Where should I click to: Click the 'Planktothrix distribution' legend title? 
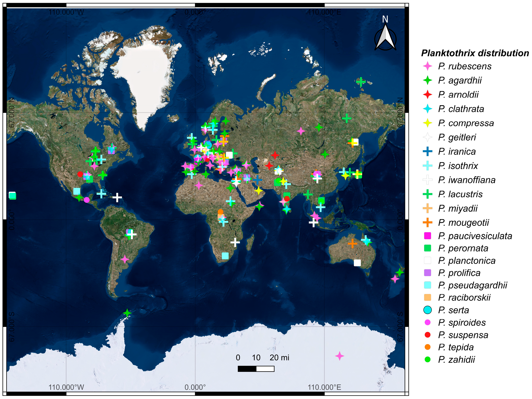(475, 53)
